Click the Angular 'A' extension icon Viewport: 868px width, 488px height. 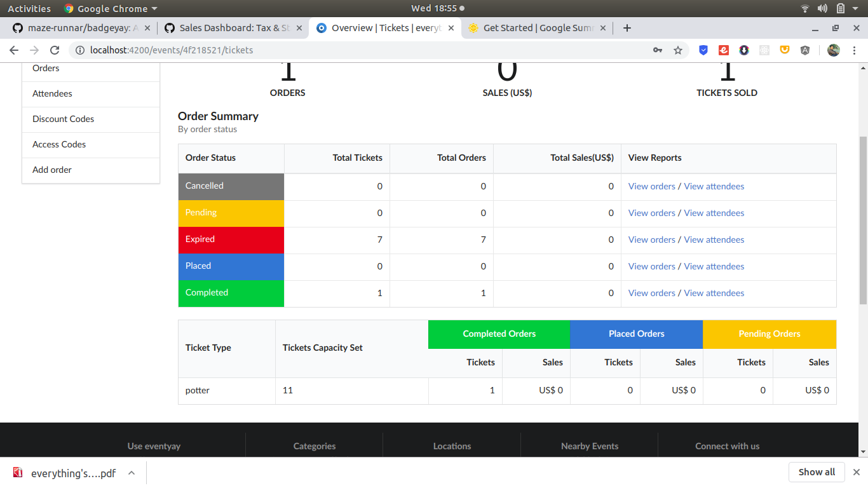coord(805,50)
